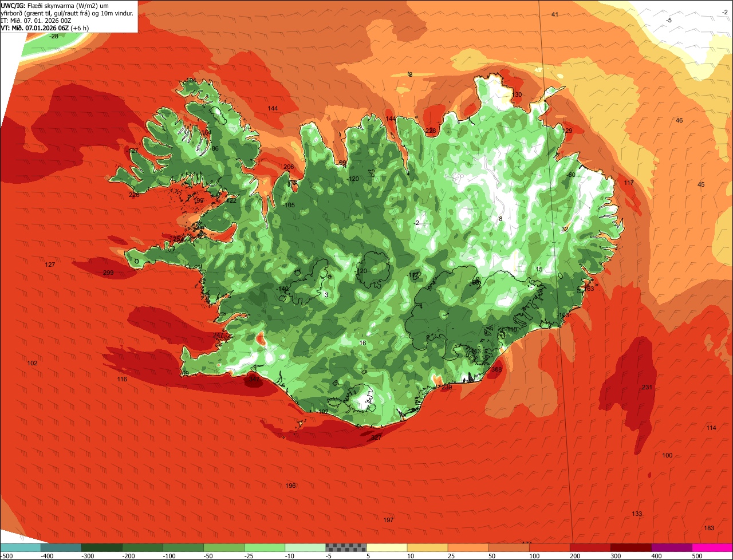Screen dimensions: 733x560
Task: Click the -300 to -200 dark green legend swatch
Action: click(x=102, y=547)
